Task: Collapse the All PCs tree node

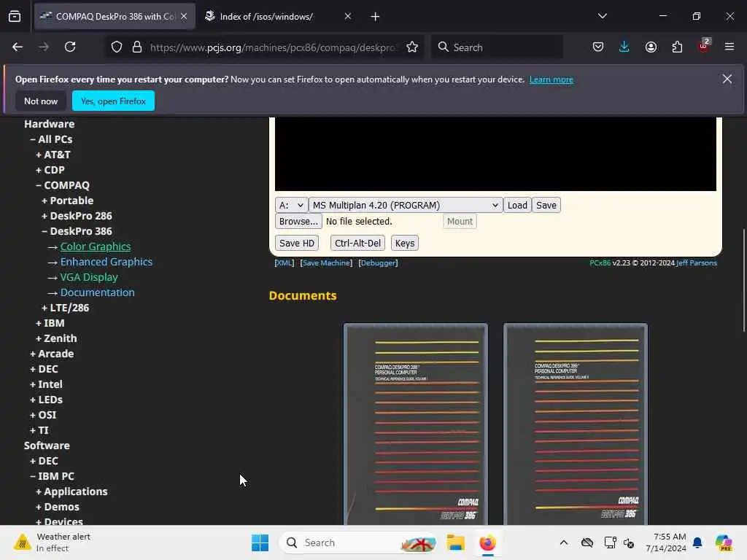Action: (x=51, y=139)
